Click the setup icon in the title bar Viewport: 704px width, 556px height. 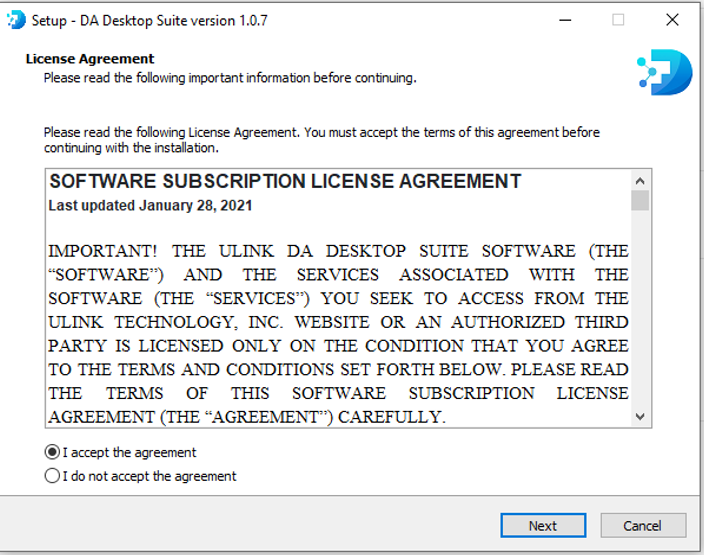(x=16, y=20)
